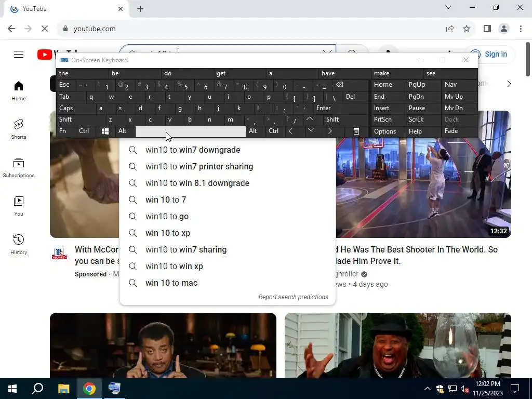Open Windows Start menu
532x399 pixels.
(12, 389)
